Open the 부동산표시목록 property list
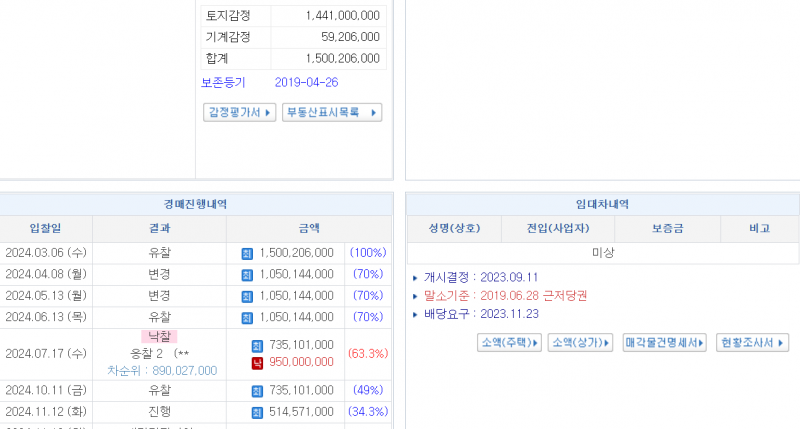 pyautogui.click(x=331, y=112)
